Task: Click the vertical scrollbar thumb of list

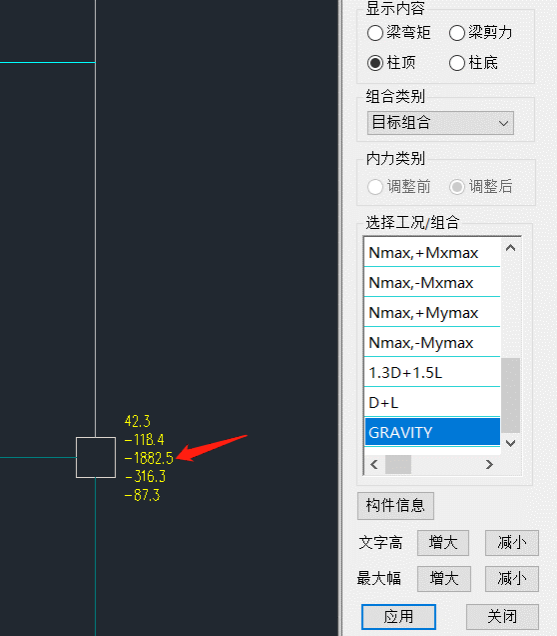Action: point(511,395)
